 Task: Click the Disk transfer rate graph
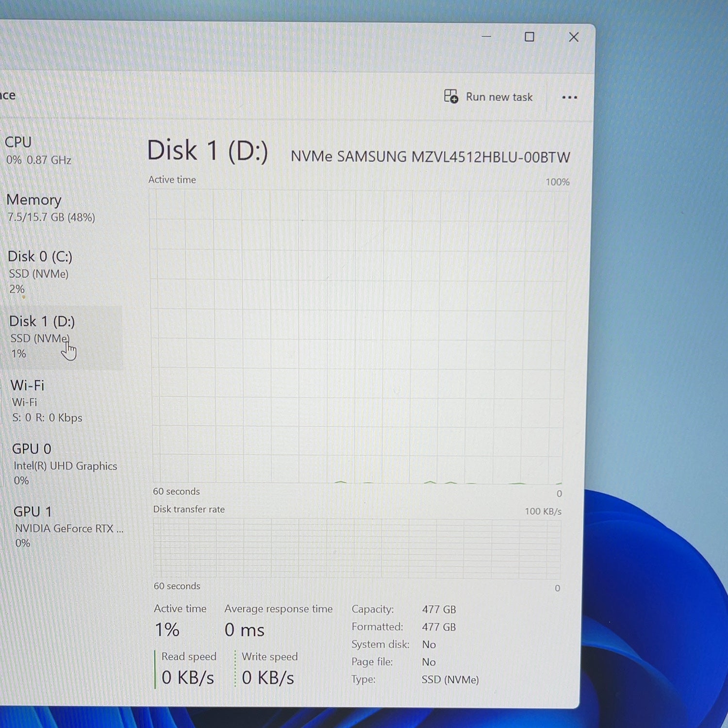(x=357, y=548)
